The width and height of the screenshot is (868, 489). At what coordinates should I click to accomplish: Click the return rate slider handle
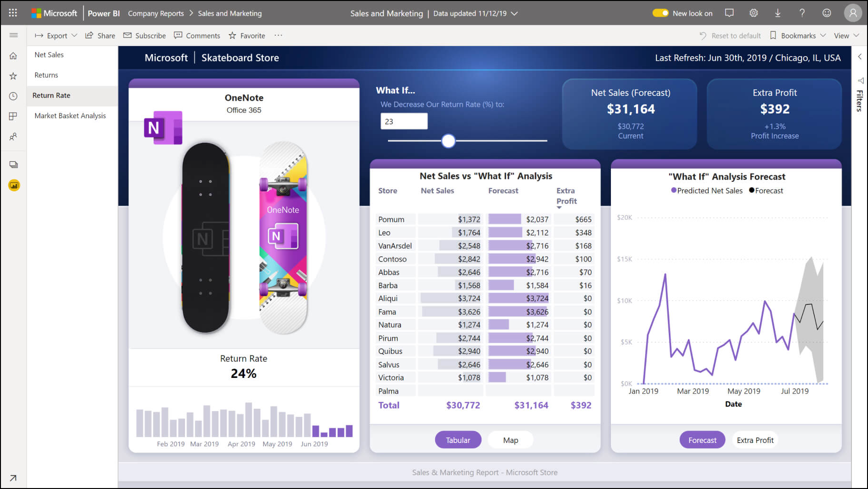coord(448,141)
